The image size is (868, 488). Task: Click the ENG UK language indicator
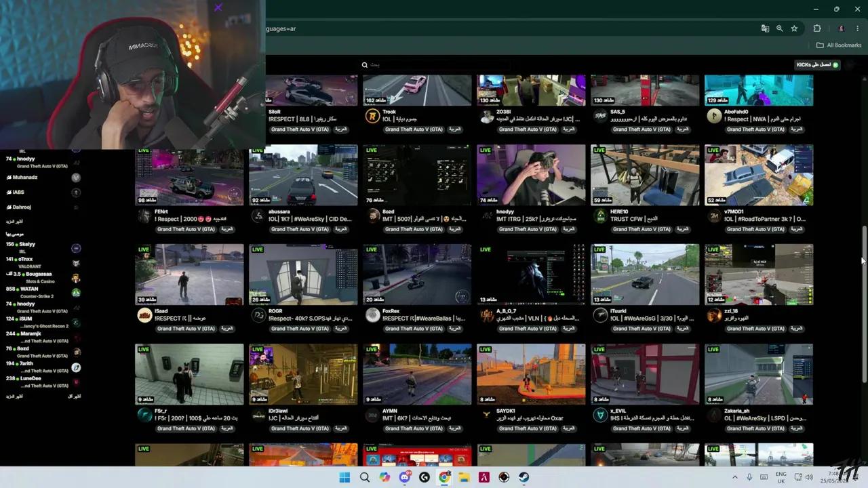coord(781,477)
